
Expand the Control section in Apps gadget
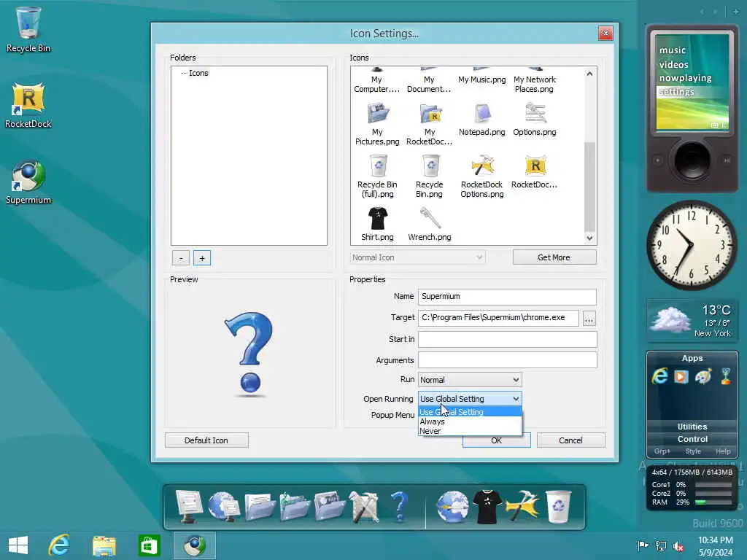(692, 439)
